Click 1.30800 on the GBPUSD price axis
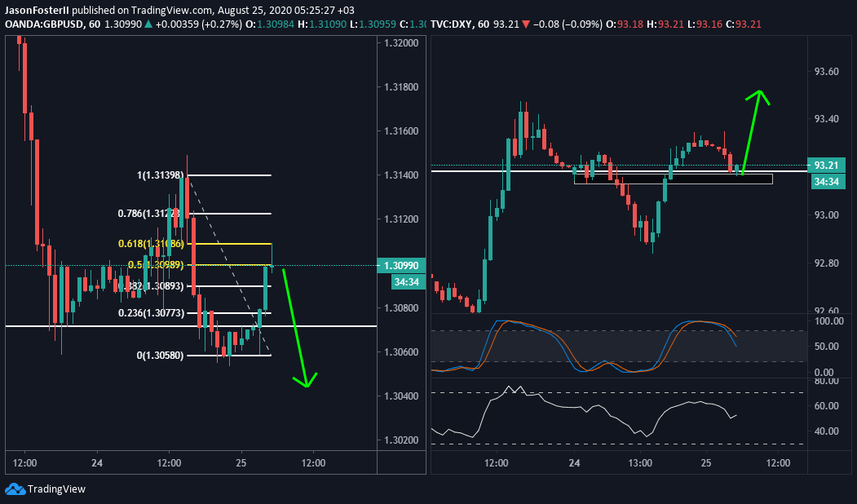This screenshot has height=504, width=857. (401, 307)
